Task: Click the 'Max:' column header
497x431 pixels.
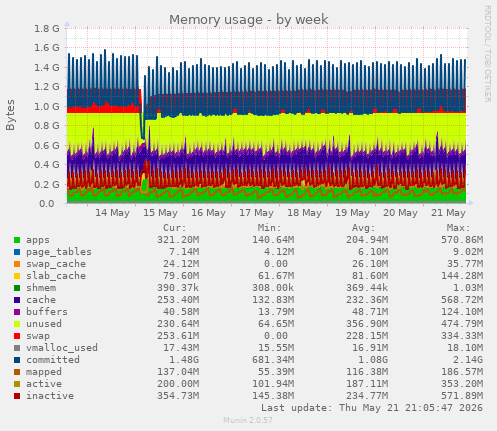Action: 458,228
